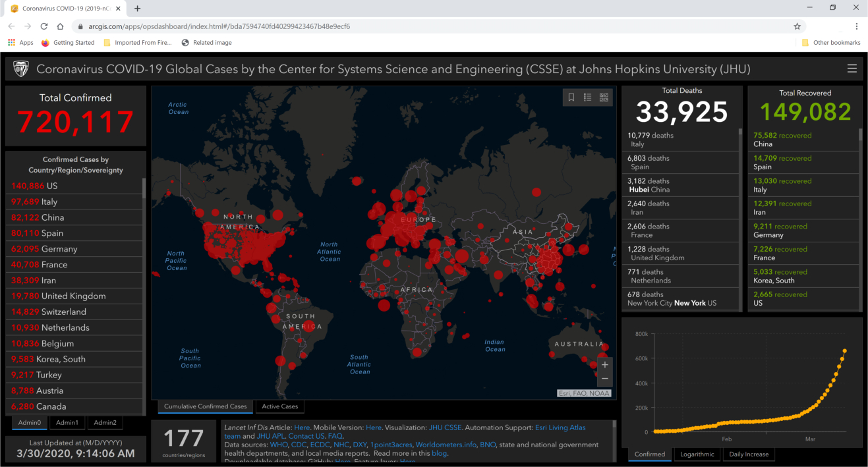This screenshot has height=467, width=868.
Task: Select the Admin0 tab
Action: click(x=29, y=423)
